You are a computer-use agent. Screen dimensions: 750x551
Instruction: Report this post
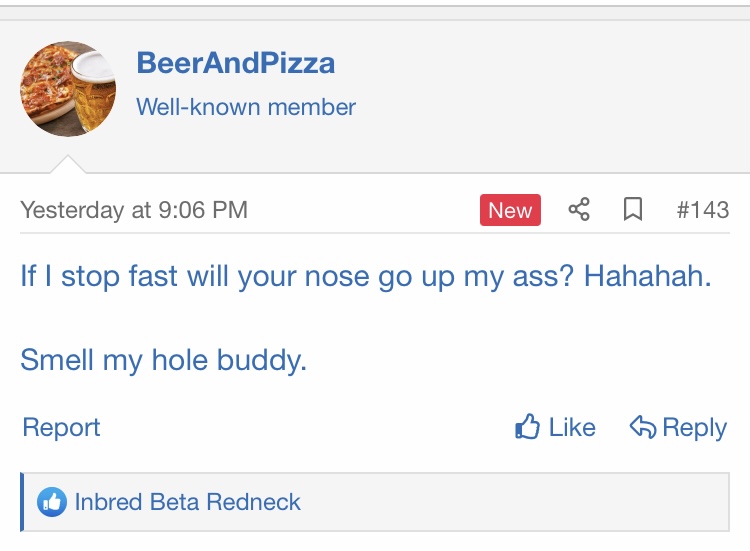click(61, 427)
